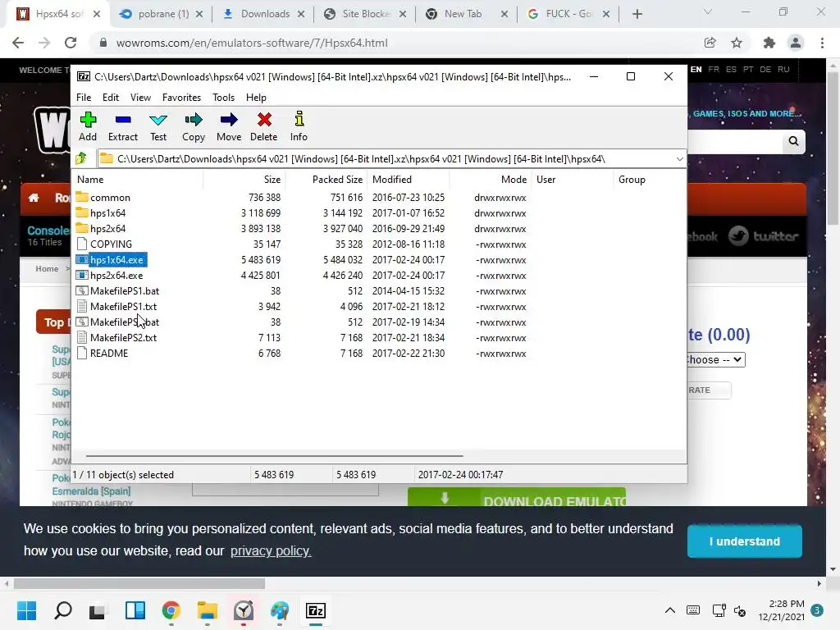Click the share page icon in address bar

pyautogui.click(x=710, y=43)
